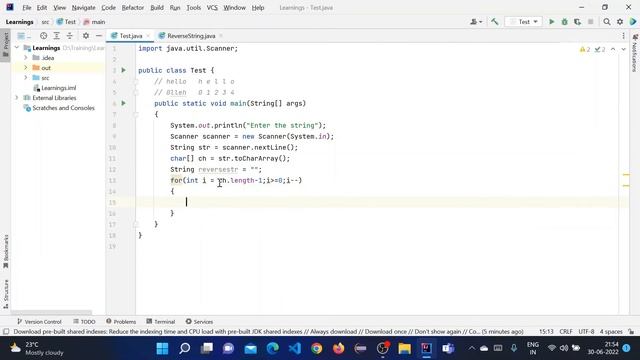Image resolution: width=640 pixels, height=360 pixels.
Task: Open the VCS menu
Action: point(212,8)
